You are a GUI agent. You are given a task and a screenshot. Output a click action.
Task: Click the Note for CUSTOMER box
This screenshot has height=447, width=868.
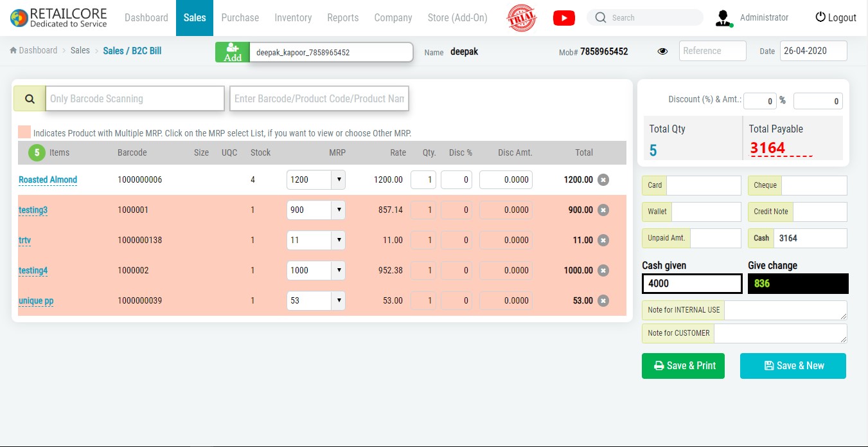[781, 333]
